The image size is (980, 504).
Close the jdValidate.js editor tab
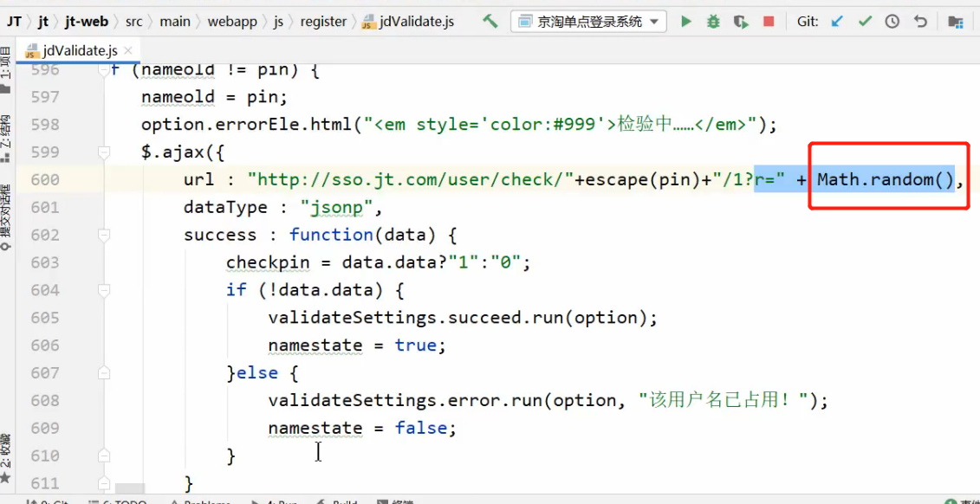pos(128,50)
